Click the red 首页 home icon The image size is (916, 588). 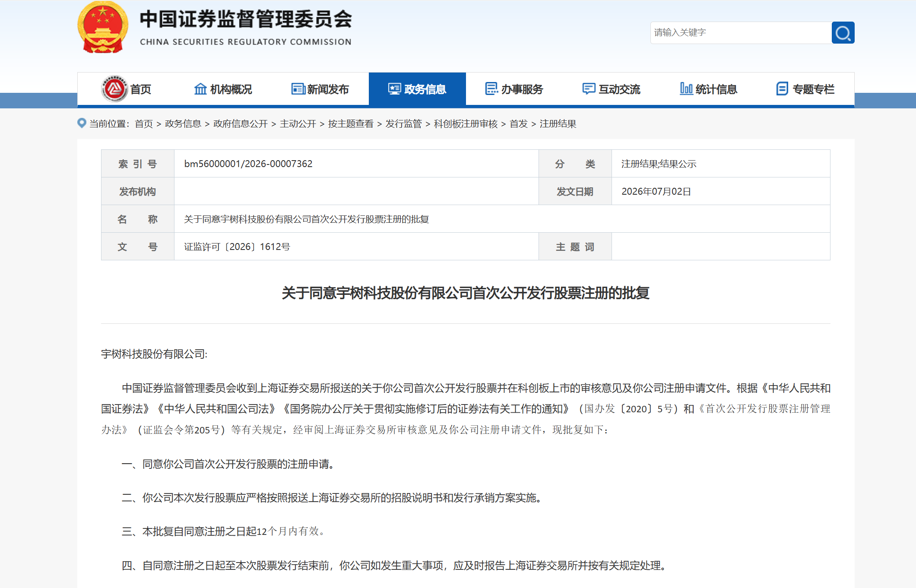(x=114, y=89)
